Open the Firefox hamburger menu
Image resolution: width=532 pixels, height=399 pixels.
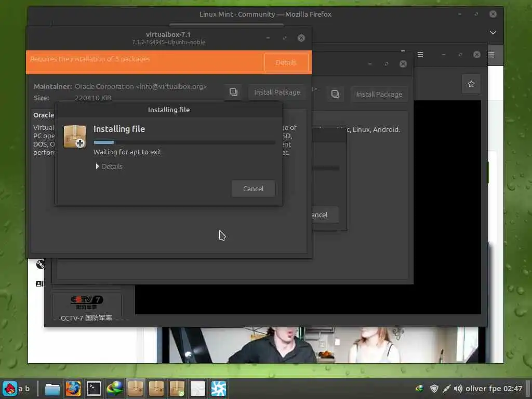click(x=491, y=55)
